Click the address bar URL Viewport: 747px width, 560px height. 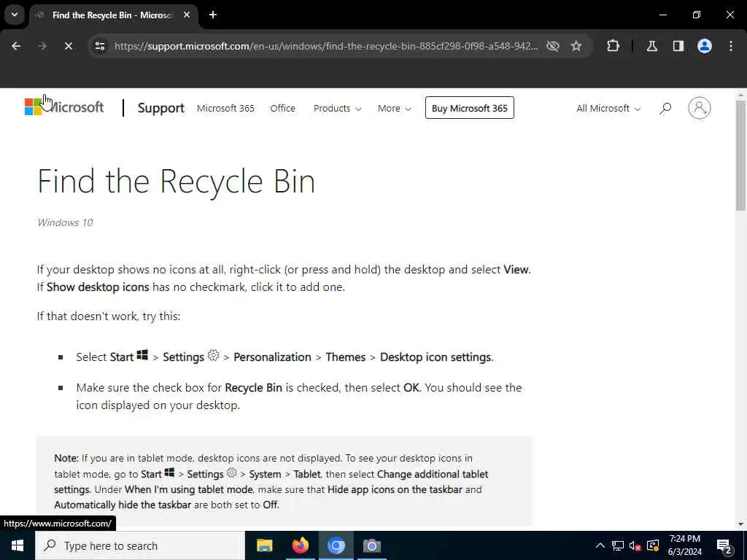(x=326, y=46)
